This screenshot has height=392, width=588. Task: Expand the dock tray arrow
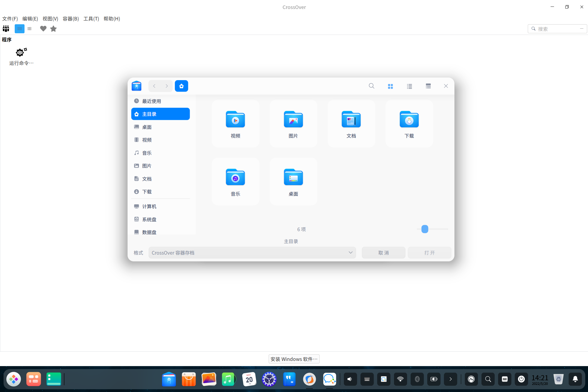450,379
